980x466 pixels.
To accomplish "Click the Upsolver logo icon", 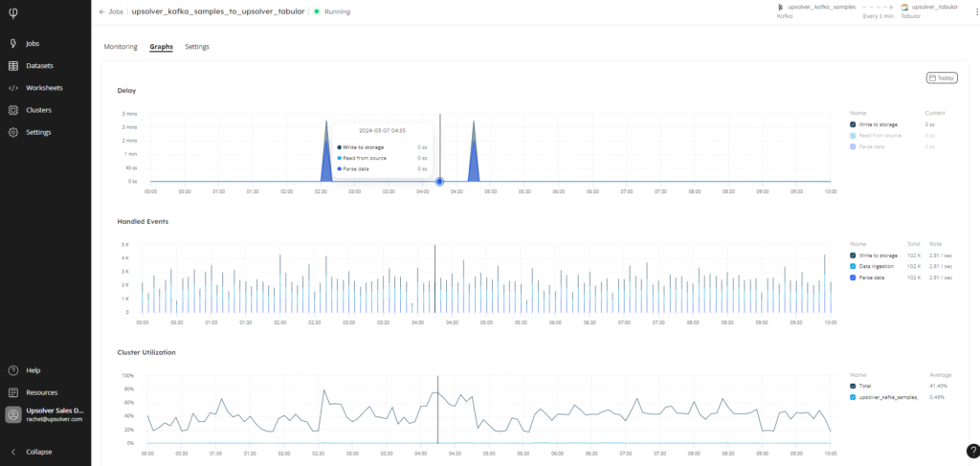I will tap(13, 11).
